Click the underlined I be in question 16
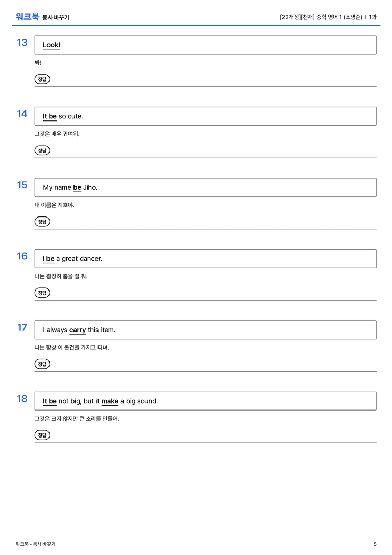Screen dimensions: 392x555 click(48, 259)
